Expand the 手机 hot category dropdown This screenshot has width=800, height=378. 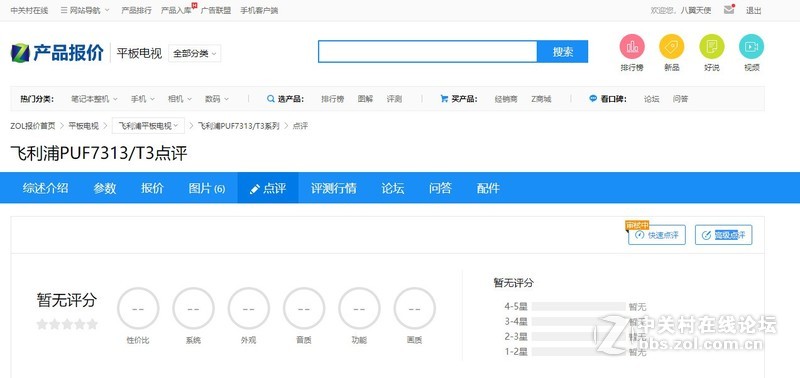click(x=142, y=99)
